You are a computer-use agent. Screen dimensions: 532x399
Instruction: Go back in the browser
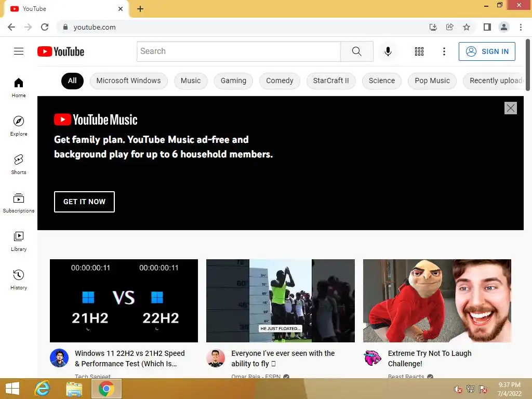coord(11,27)
